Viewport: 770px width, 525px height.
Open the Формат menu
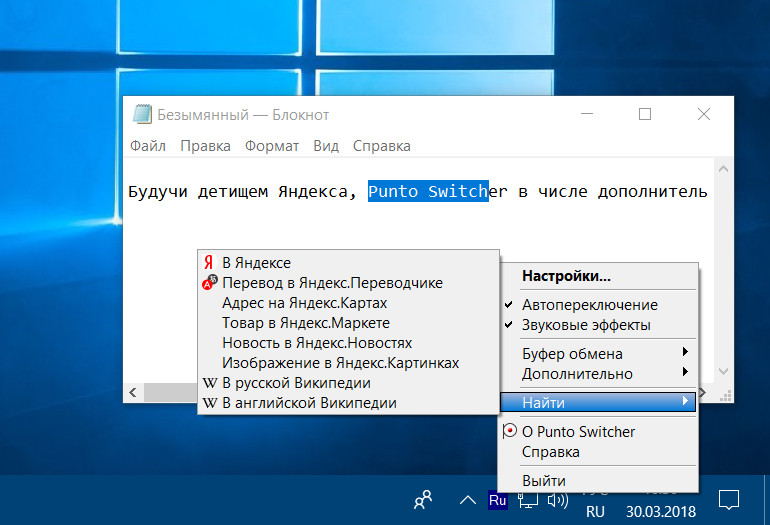click(272, 146)
